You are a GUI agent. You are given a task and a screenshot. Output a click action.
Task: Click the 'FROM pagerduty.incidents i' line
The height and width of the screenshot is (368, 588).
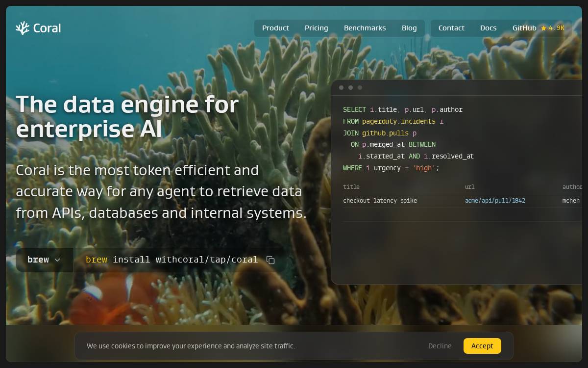pyautogui.click(x=393, y=121)
